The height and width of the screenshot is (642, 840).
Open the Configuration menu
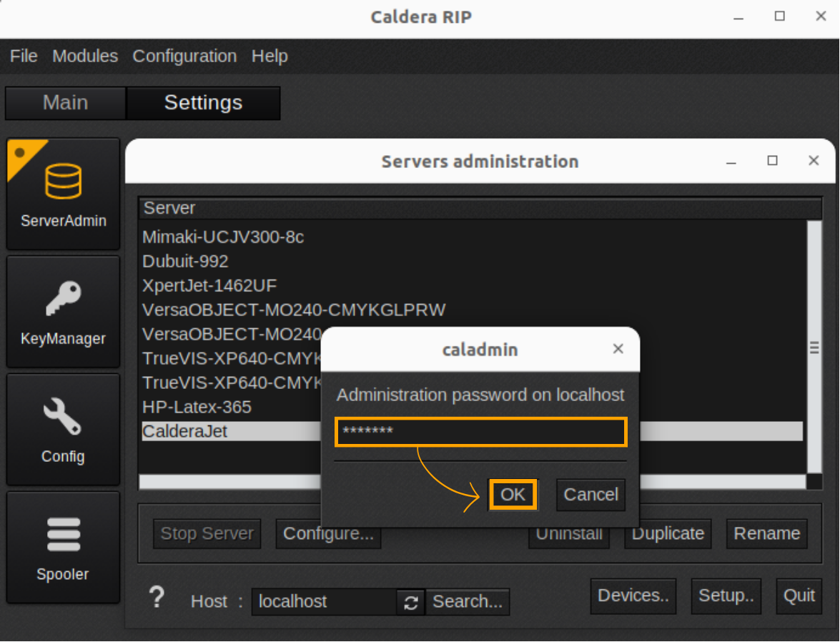184,56
